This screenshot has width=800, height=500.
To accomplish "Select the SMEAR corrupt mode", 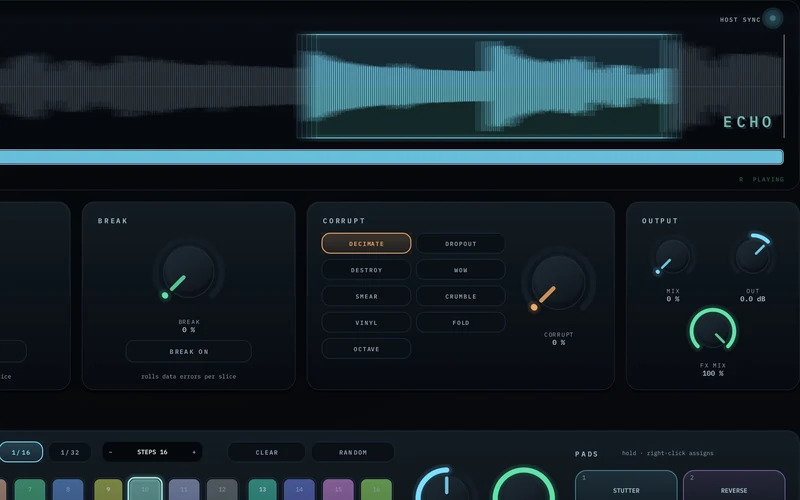I will (366, 296).
